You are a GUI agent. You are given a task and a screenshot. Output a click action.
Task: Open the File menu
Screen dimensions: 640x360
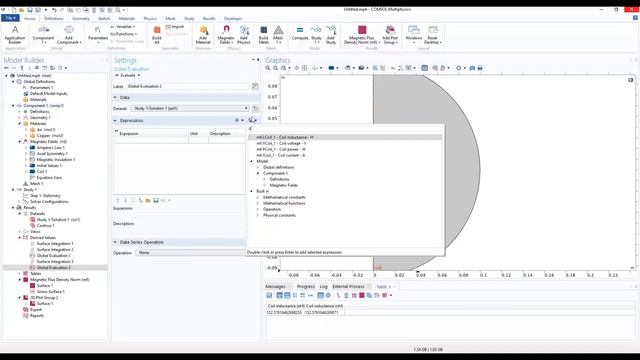click(10, 18)
